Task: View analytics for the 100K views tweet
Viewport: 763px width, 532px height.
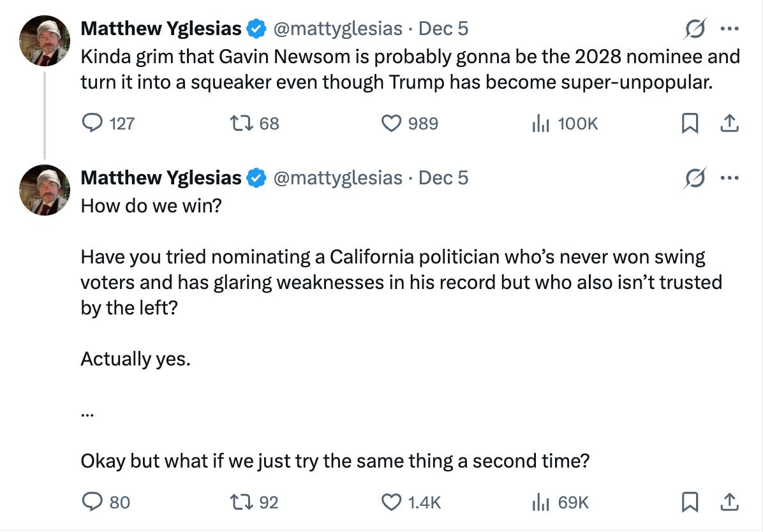Action: click(x=540, y=123)
